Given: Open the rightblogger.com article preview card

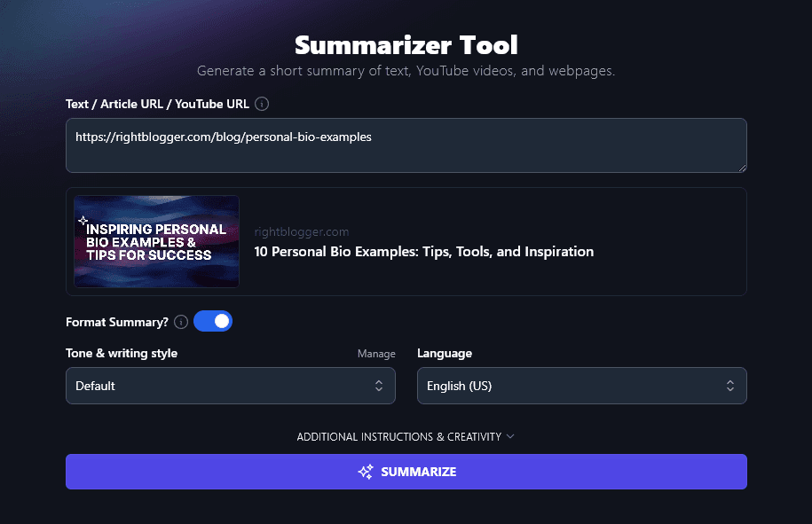Looking at the screenshot, I should 406,241.
